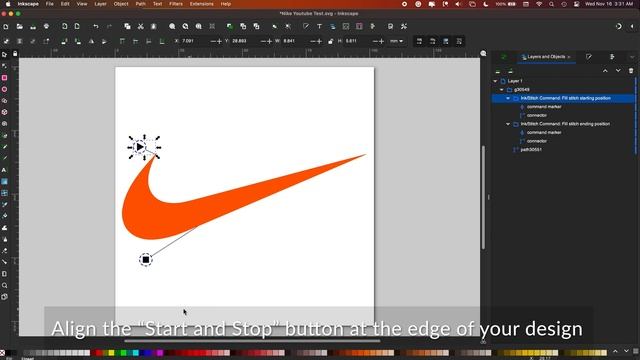Copy selection to clipboard
Screen dimensions: 640x360
point(127,27)
